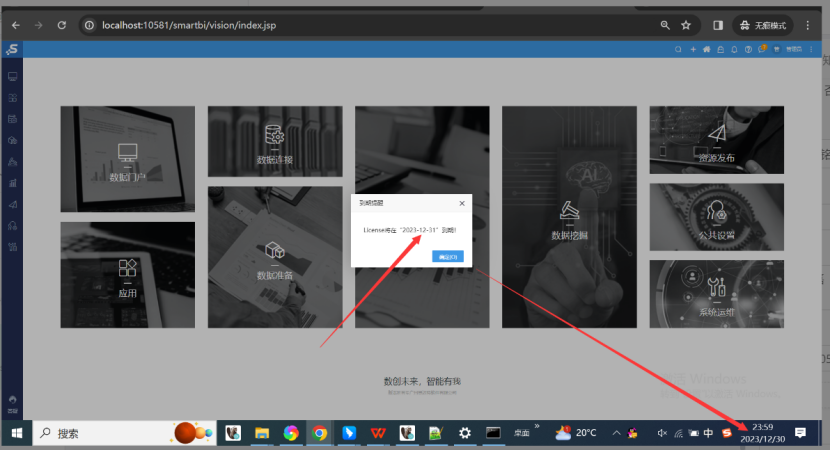Viewport: 830px width, 451px height.
Task: Open the browser zoom magnifier in address bar
Action: point(665,25)
